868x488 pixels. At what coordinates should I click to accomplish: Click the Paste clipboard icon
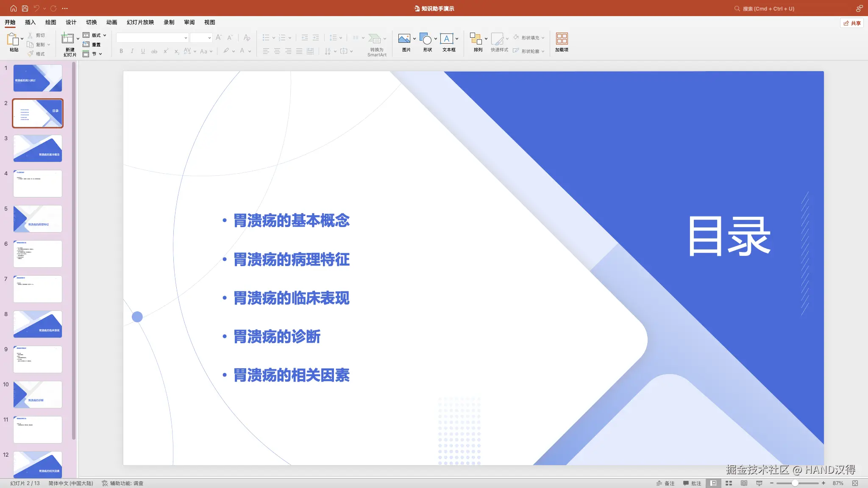(13, 39)
